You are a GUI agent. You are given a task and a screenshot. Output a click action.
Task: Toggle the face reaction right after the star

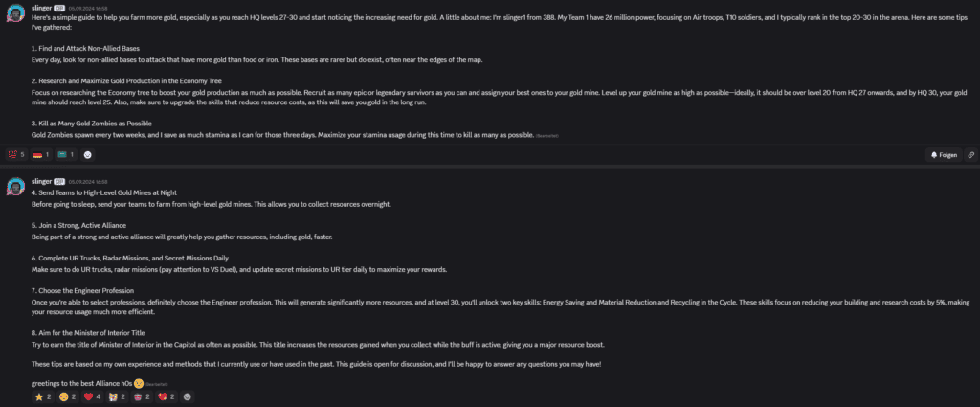[67, 396]
